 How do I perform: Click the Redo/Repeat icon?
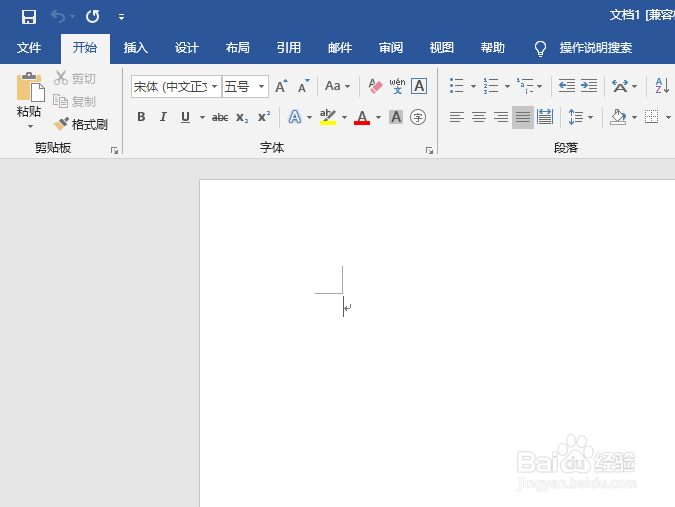pos(93,17)
